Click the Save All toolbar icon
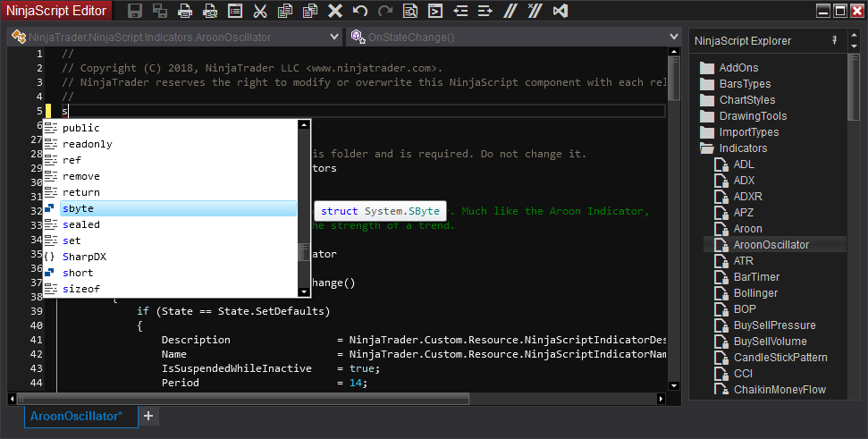 pyautogui.click(x=160, y=11)
